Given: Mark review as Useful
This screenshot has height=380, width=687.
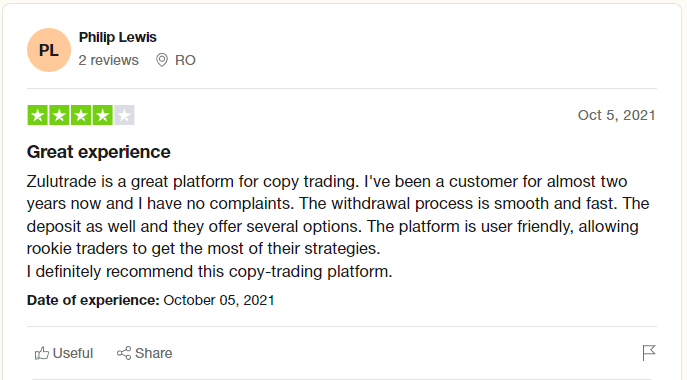Looking at the screenshot, I should point(64,353).
